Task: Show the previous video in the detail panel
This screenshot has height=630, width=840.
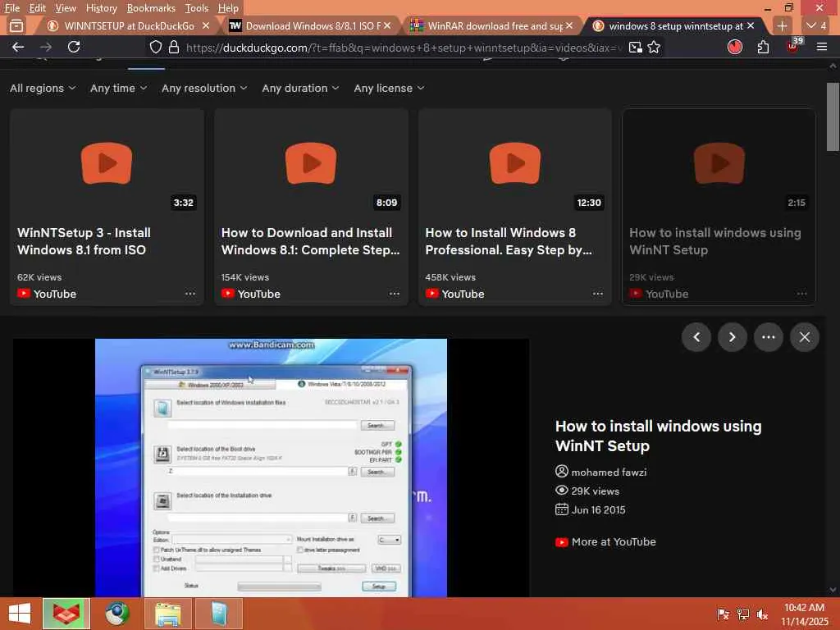Action: click(x=696, y=337)
